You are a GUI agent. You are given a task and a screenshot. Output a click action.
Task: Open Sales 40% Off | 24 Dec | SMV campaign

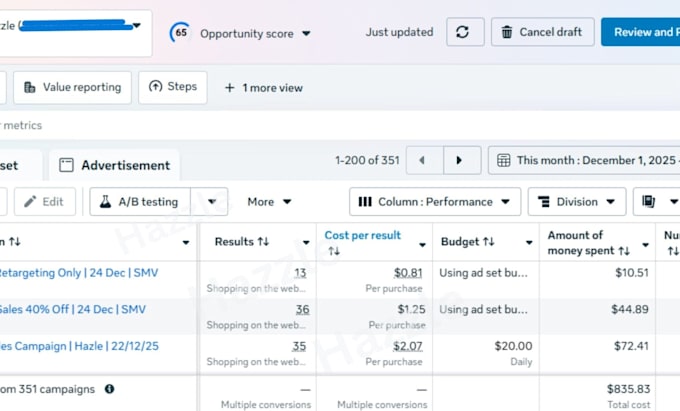72,309
